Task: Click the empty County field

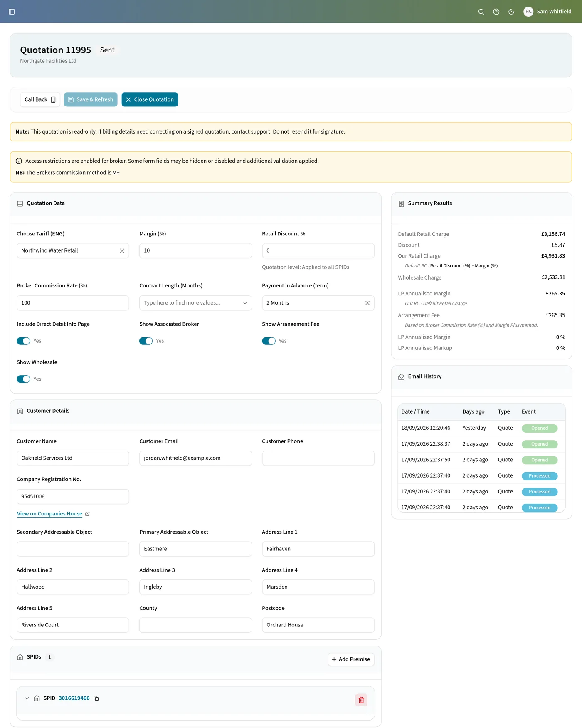Action: click(195, 625)
